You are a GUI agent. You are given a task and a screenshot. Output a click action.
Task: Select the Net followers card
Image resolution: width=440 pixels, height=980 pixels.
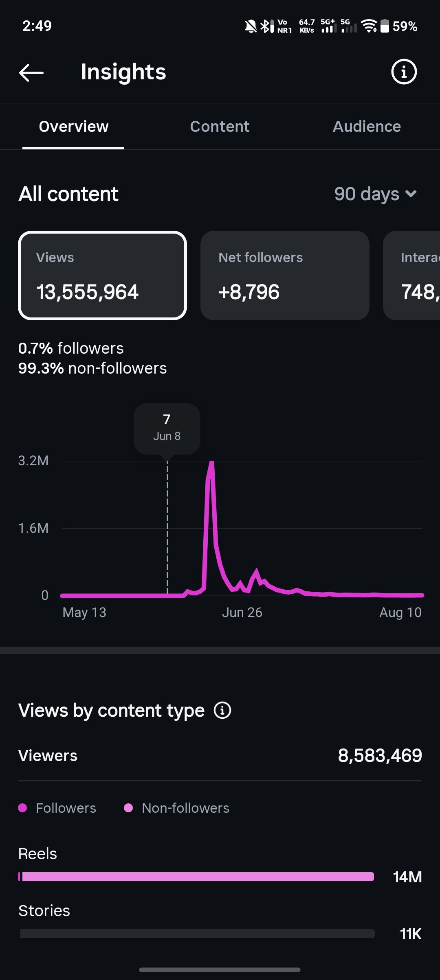(x=285, y=276)
